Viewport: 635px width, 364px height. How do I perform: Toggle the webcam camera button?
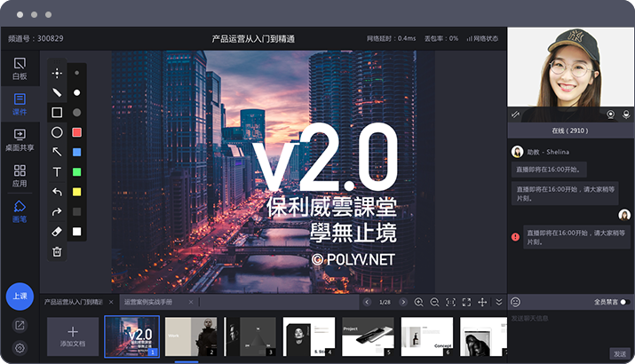[x=611, y=114]
